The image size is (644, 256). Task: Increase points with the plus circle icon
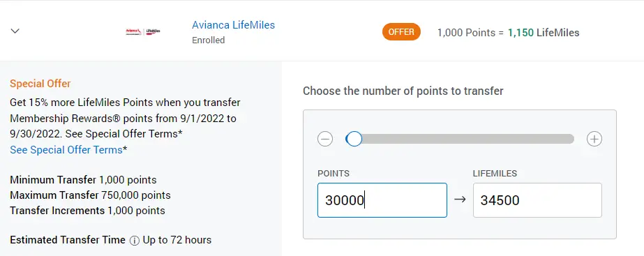[x=594, y=139]
